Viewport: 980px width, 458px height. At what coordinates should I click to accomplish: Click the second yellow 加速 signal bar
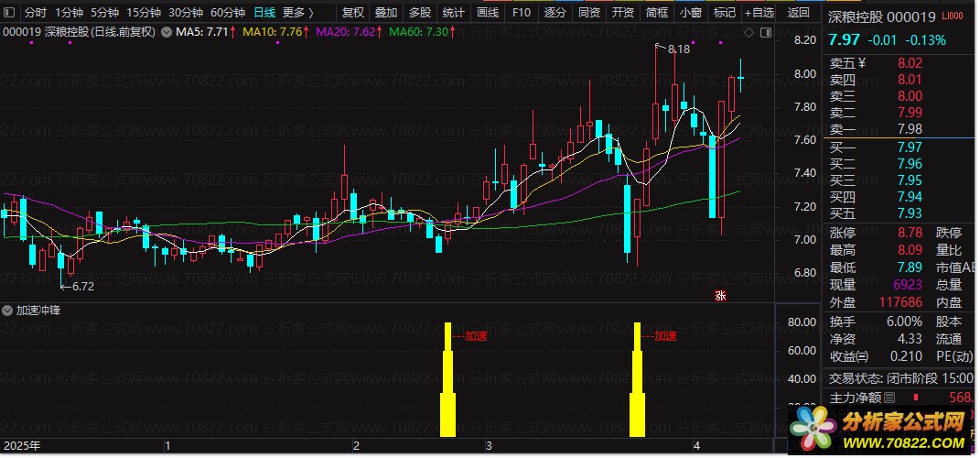(637, 379)
